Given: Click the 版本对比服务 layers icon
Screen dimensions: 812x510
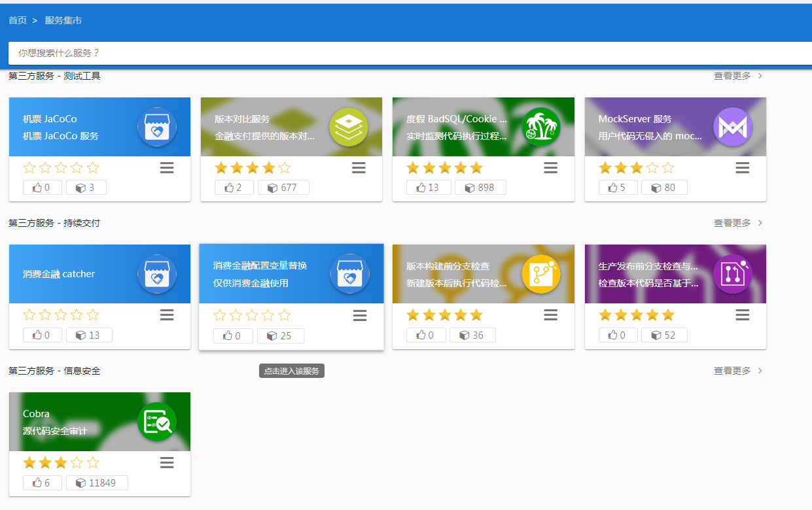Looking at the screenshot, I should (349, 127).
